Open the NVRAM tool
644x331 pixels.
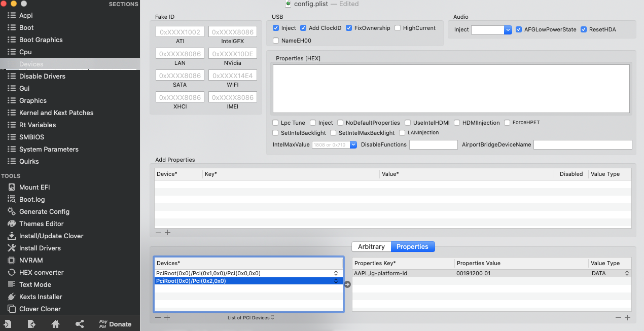point(30,260)
